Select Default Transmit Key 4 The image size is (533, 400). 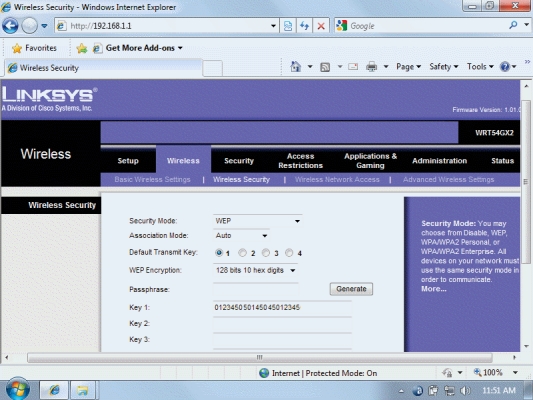tap(289, 253)
